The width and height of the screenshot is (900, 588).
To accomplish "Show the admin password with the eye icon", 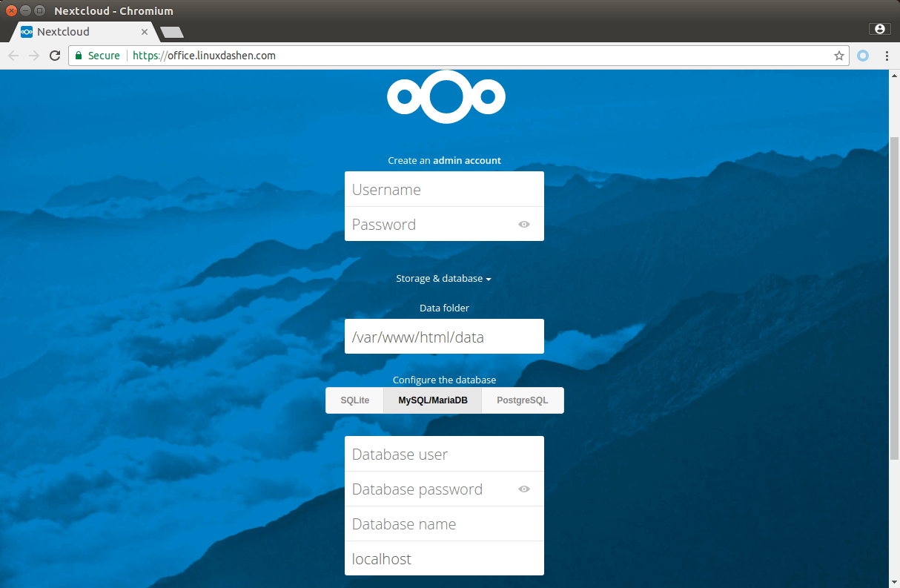I will pyautogui.click(x=524, y=224).
